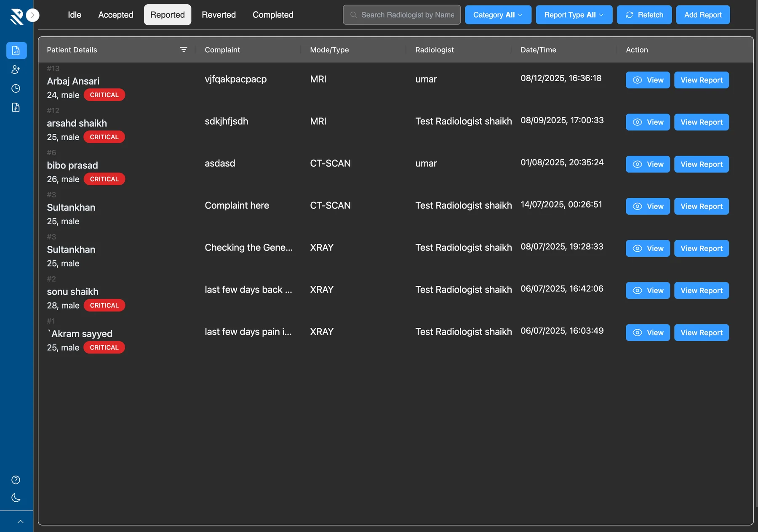Open the reports document icon in sidebar
The height and width of the screenshot is (532, 758).
click(x=16, y=51)
